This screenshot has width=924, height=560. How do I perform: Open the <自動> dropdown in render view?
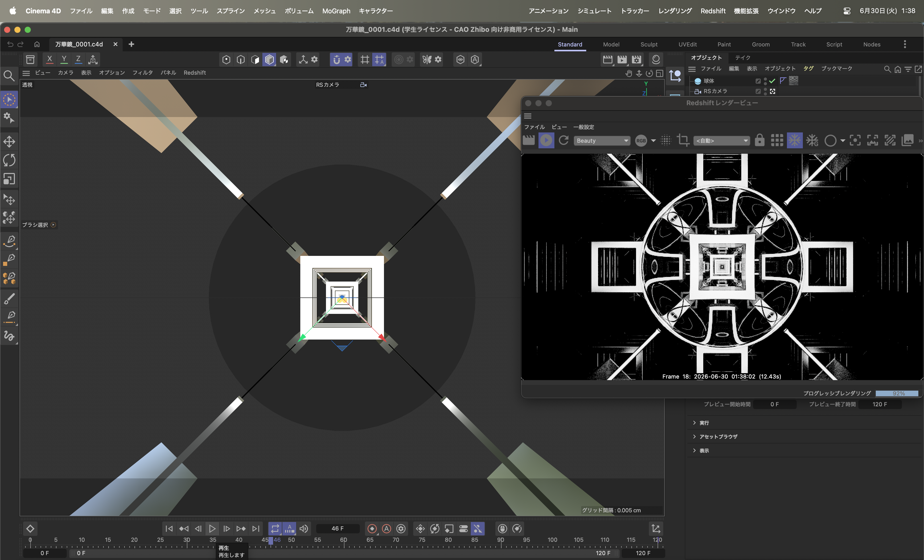click(721, 141)
